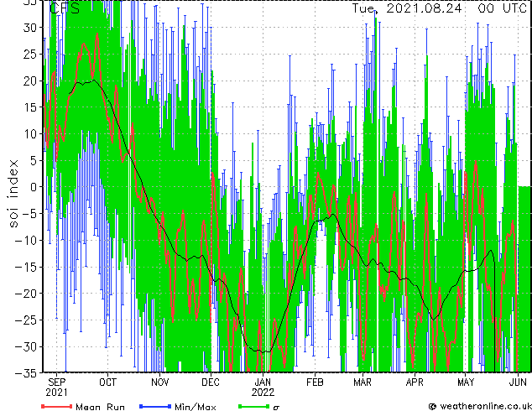The image size is (532, 411).
Task: Click the 15 y-axis value
Action: [x=30, y=107]
